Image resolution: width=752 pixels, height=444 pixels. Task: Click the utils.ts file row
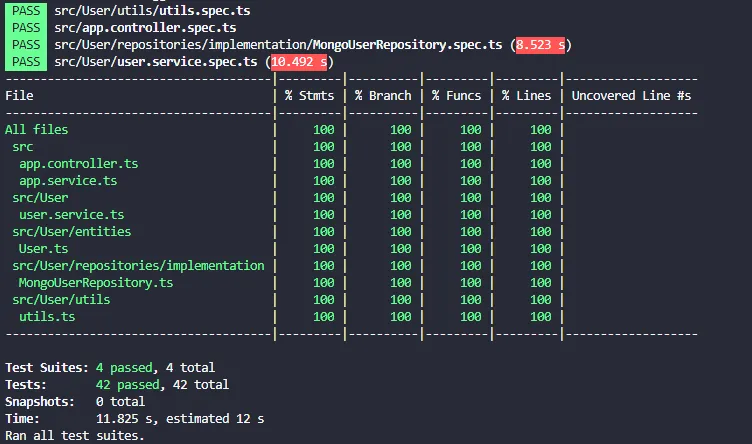coord(47,317)
